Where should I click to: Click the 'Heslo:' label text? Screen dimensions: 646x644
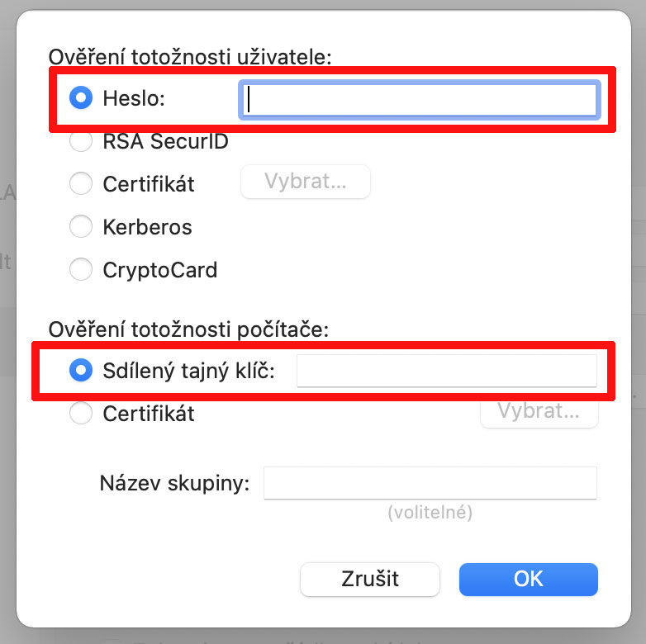(134, 98)
